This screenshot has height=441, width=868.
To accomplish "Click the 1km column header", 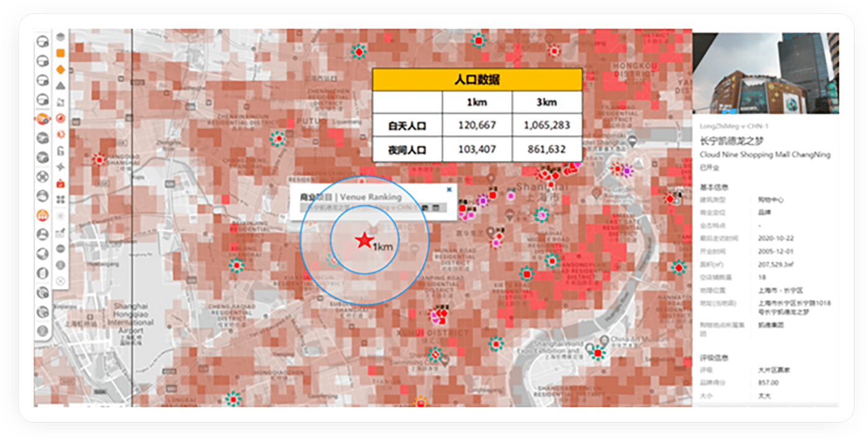I will coord(477,102).
